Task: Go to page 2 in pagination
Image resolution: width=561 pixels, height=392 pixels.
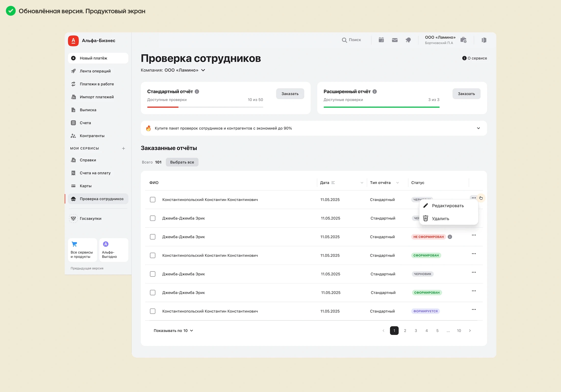Action: 405,331
